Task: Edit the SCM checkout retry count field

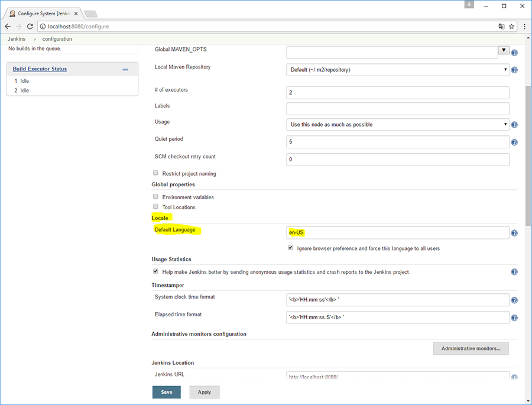Action: coord(398,160)
